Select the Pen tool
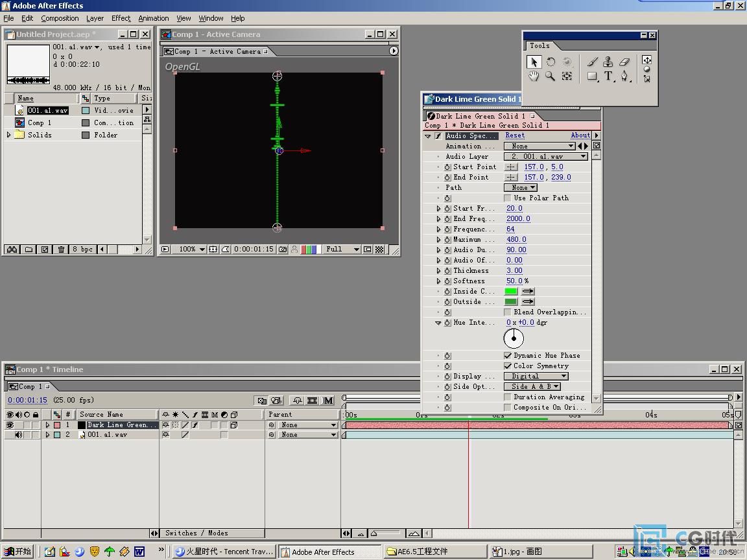The width and height of the screenshot is (747, 560). pos(624,76)
